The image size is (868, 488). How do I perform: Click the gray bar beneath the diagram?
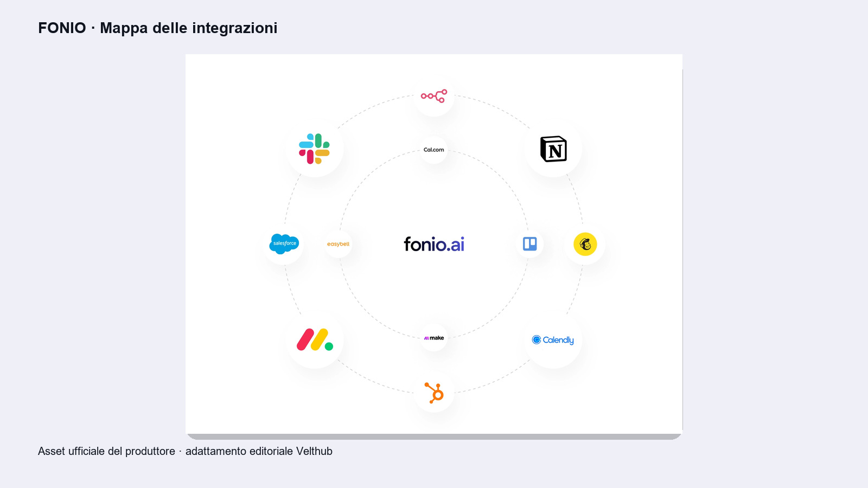pyautogui.click(x=434, y=436)
